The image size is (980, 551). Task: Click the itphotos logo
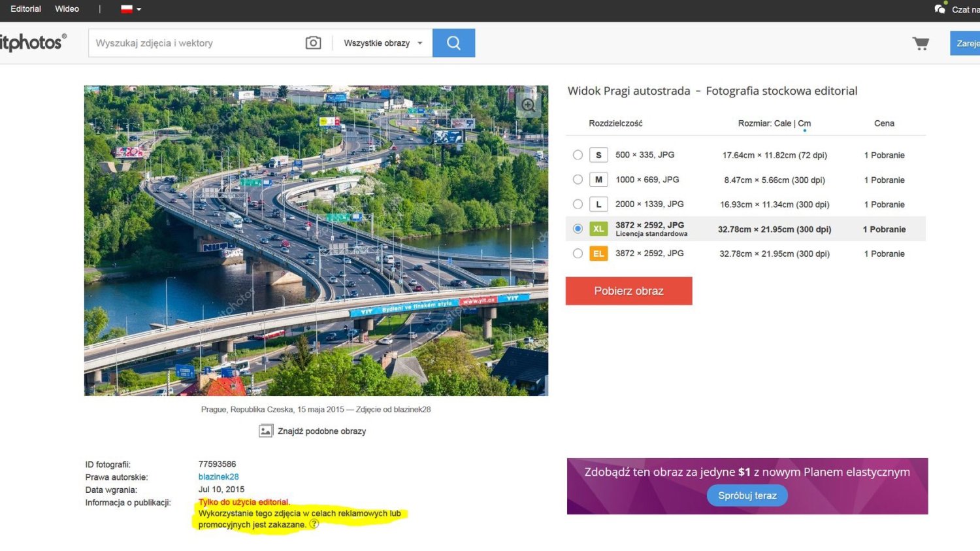pos(33,42)
